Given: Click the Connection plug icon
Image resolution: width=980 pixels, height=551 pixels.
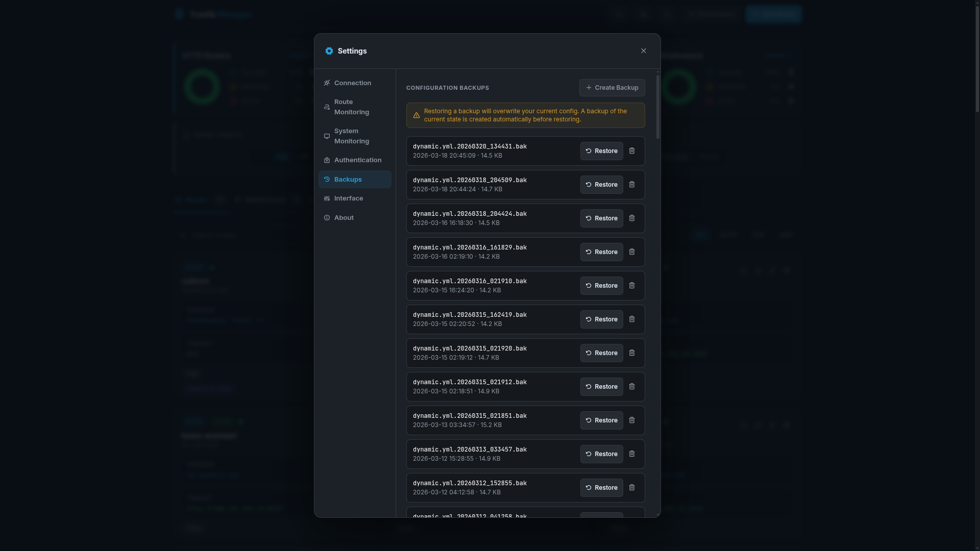Looking at the screenshot, I should coord(327,83).
